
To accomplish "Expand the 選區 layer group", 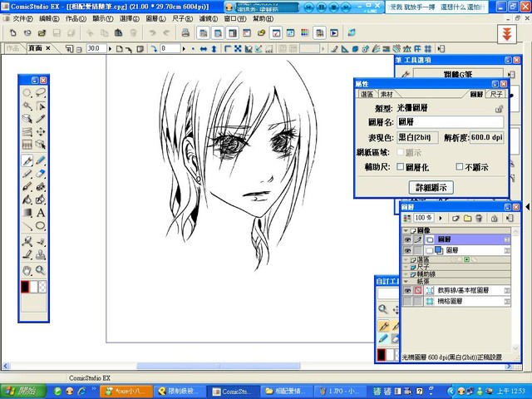I will coord(406,259).
